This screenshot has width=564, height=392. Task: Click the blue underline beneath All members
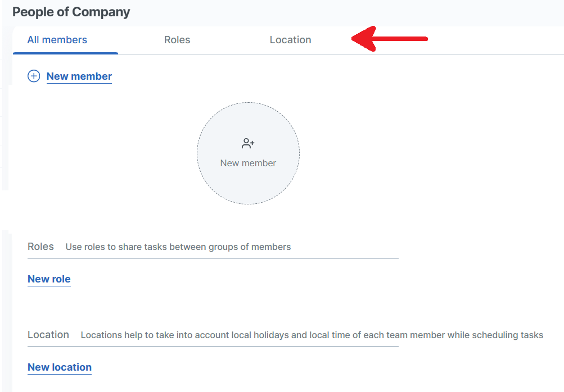(x=65, y=53)
